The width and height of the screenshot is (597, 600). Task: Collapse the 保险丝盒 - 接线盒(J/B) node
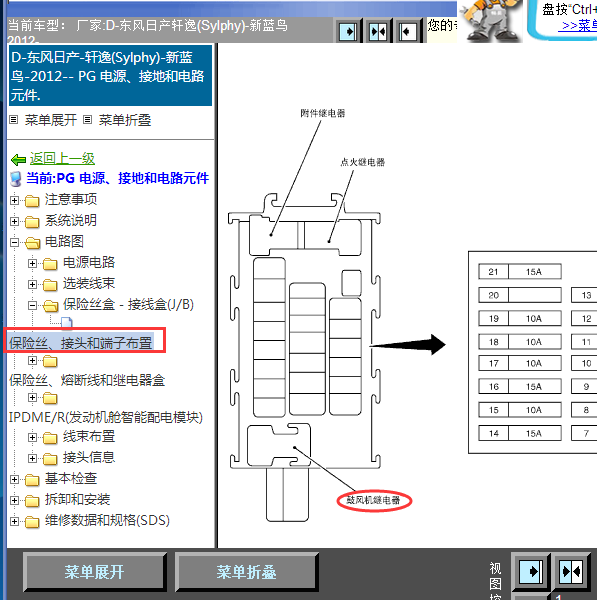(x=33, y=305)
